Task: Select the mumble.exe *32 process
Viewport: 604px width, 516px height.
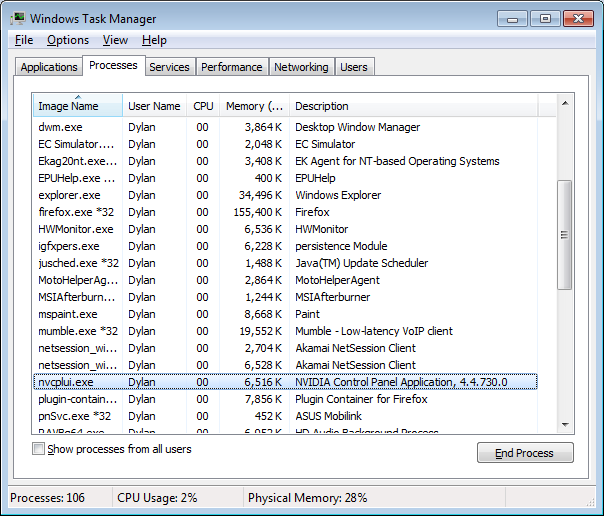Action: (x=285, y=331)
